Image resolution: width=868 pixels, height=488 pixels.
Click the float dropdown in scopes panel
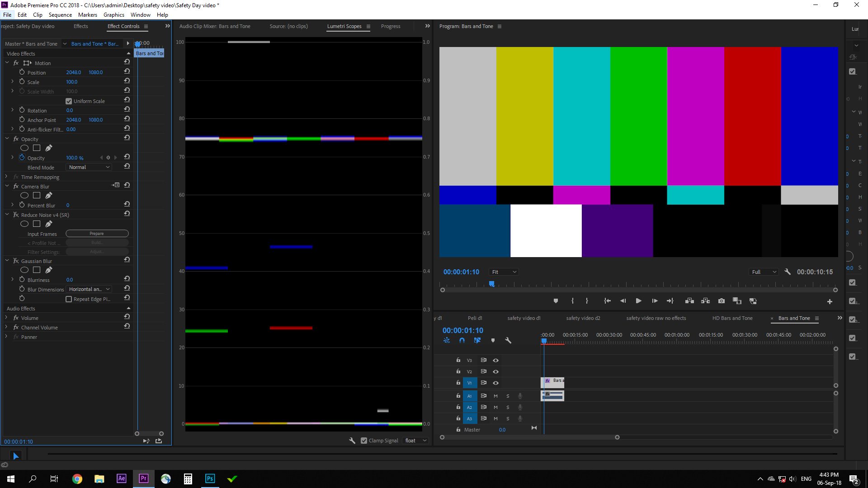pyautogui.click(x=415, y=441)
